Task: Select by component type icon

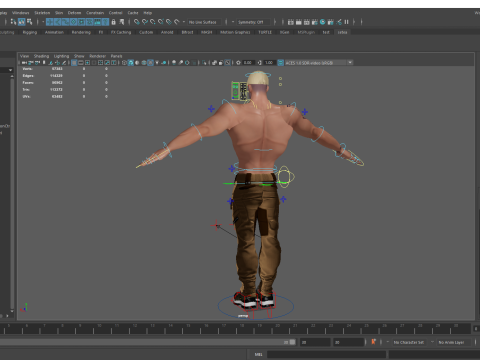Action: (29, 22)
